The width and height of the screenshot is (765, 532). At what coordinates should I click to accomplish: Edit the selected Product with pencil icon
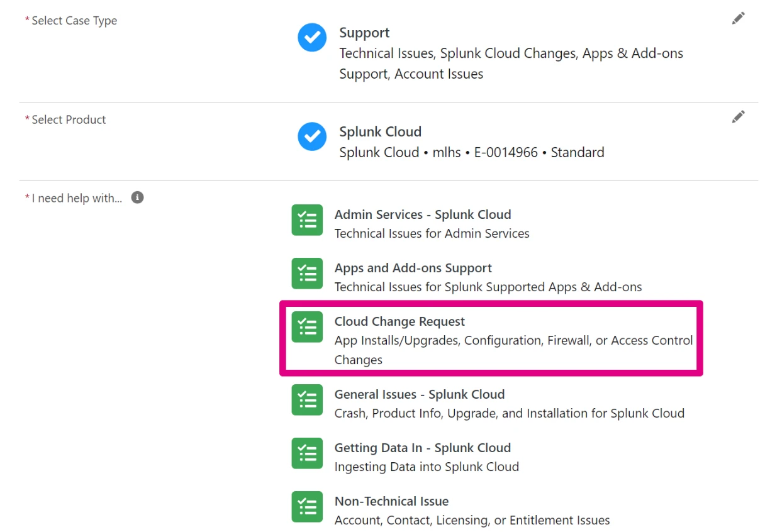tap(738, 117)
